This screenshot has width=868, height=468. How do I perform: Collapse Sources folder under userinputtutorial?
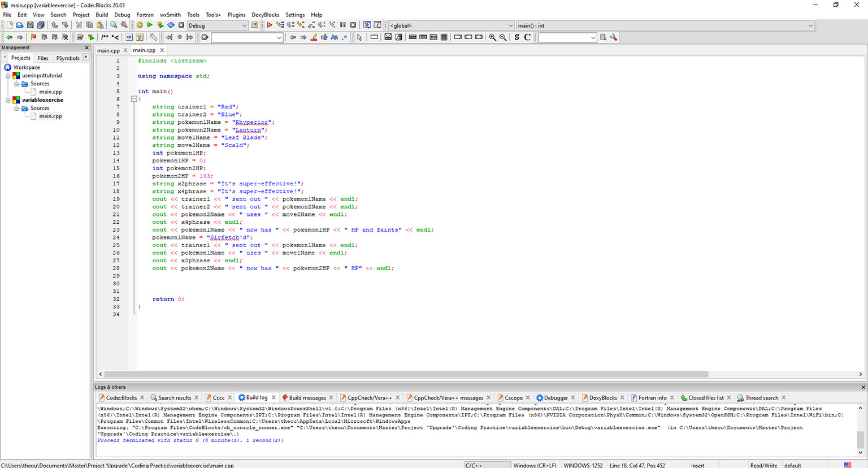[x=16, y=84]
